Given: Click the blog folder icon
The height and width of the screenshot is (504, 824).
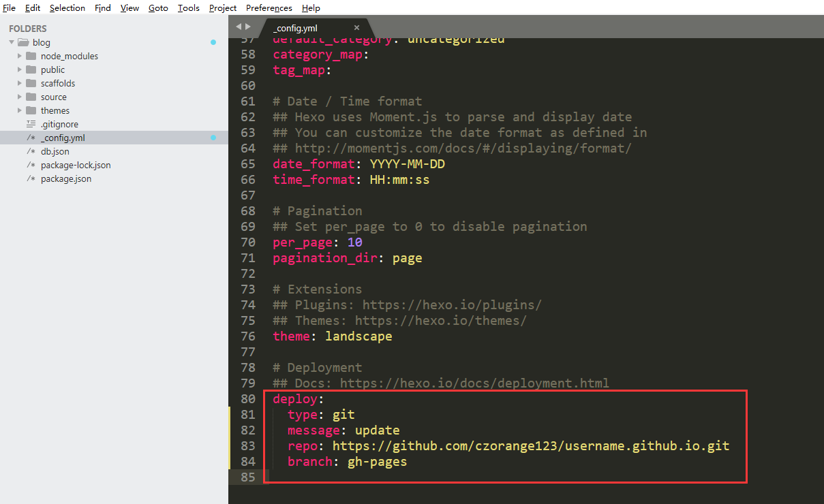Looking at the screenshot, I should (x=22, y=42).
